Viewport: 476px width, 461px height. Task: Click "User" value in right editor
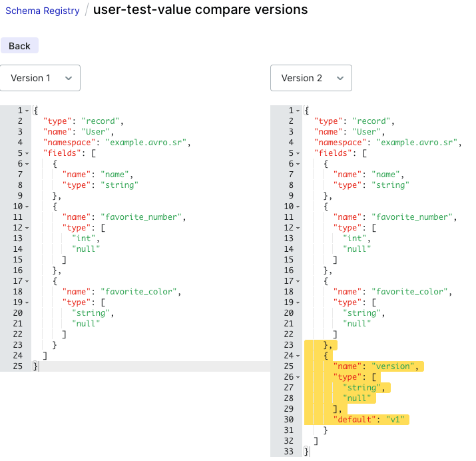tap(366, 132)
